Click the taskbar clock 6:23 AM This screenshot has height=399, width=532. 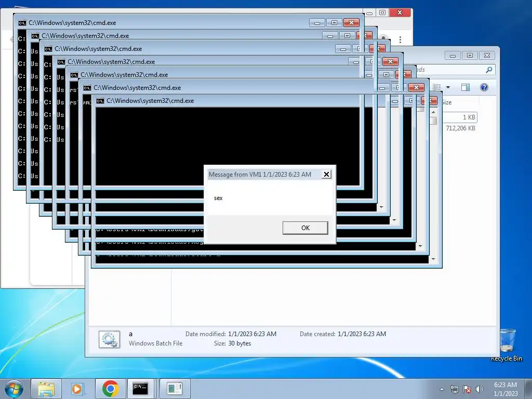coord(505,385)
